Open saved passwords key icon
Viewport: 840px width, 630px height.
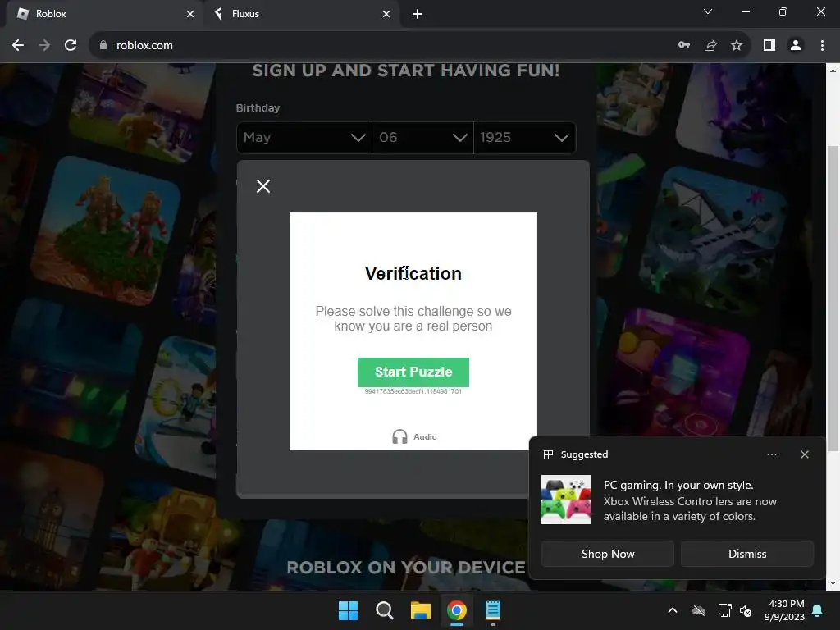pos(684,46)
